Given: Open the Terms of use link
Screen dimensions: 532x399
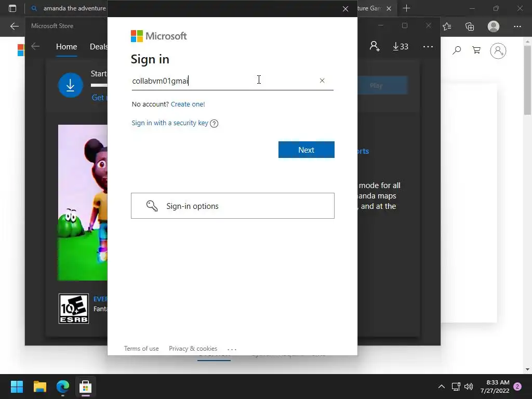Looking at the screenshot, I should pos(141,349).
